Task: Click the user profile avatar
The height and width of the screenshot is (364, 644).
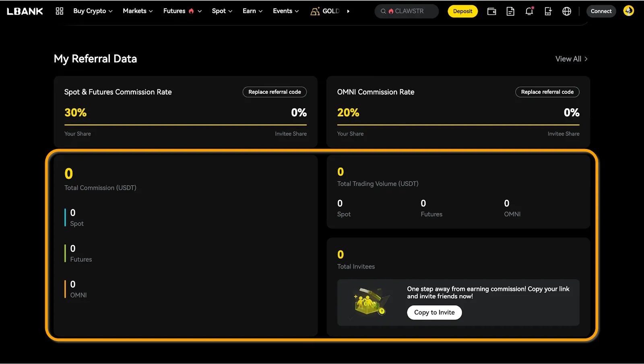Action: [x=628, y=11]
